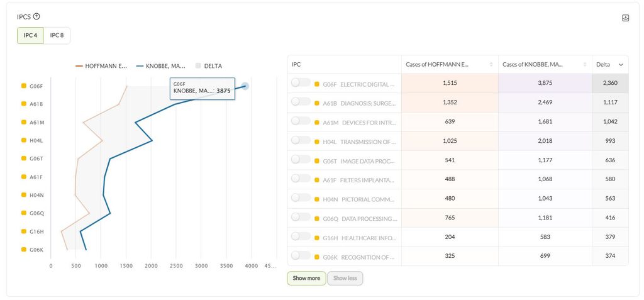
Task: Click the 583 KNOBBE cell
Action: tap(545, 236)
